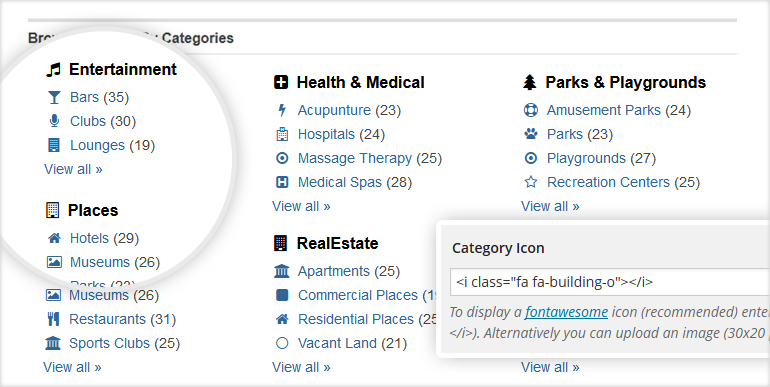
Task: Open the RealEstate category heading
Action: 337,243
